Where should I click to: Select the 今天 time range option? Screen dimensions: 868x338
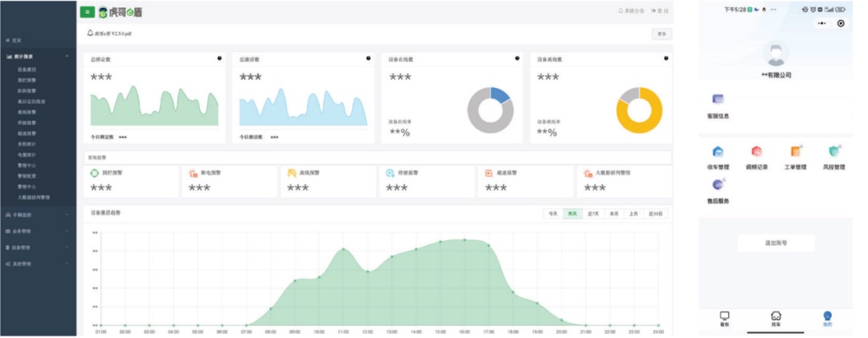pyautogui.click(x=552, y=214)
